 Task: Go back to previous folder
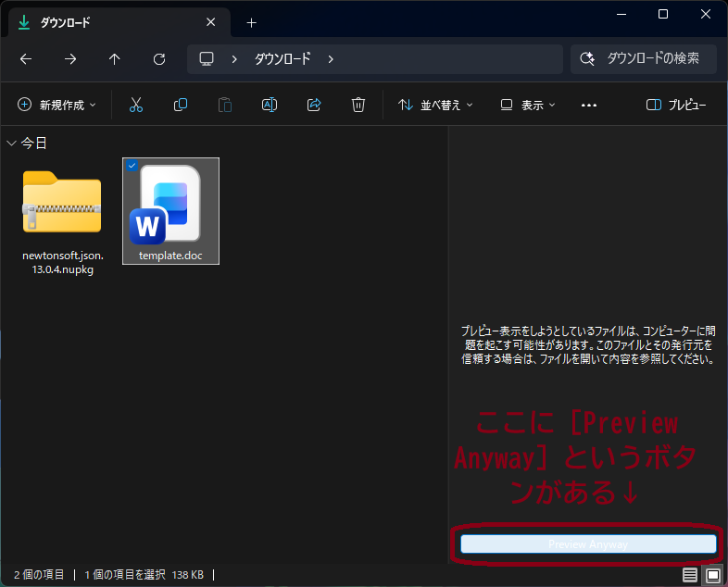tap(26, 59)
